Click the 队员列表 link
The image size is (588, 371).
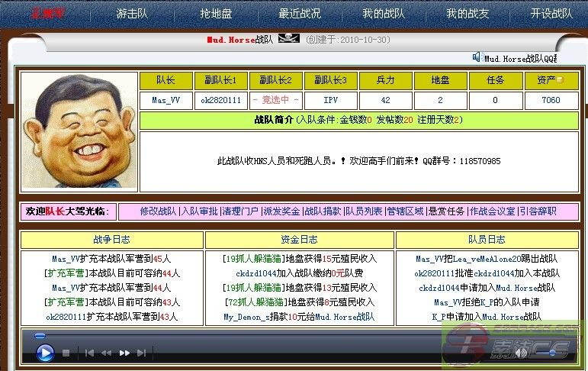[364, 211]
